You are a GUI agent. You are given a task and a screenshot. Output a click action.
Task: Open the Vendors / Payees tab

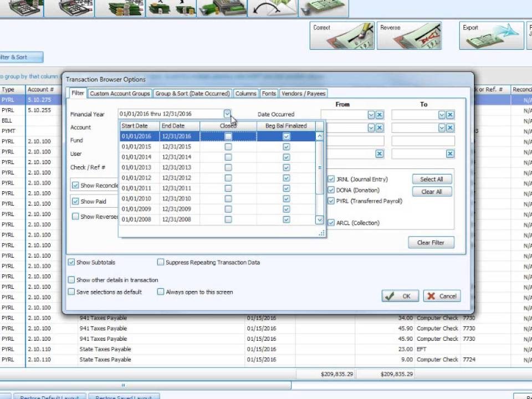click(304, 94)
